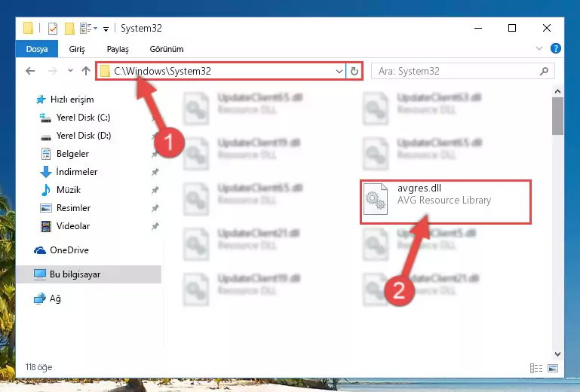Screen dimensions: 580x392
Task: Close the System32 Explorer window
Action: click(547, 28)
